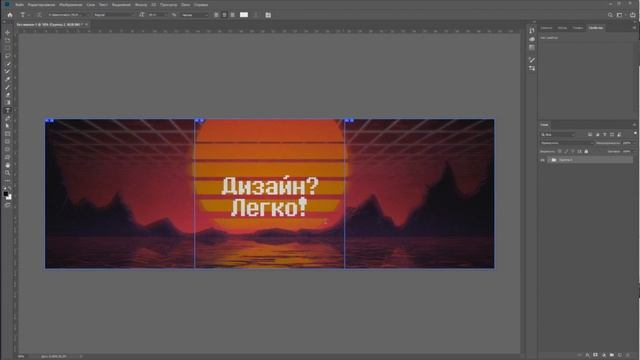This screenshot has width=640, height=360.
Task: Open the Файл menu
Action: point(19,4)
